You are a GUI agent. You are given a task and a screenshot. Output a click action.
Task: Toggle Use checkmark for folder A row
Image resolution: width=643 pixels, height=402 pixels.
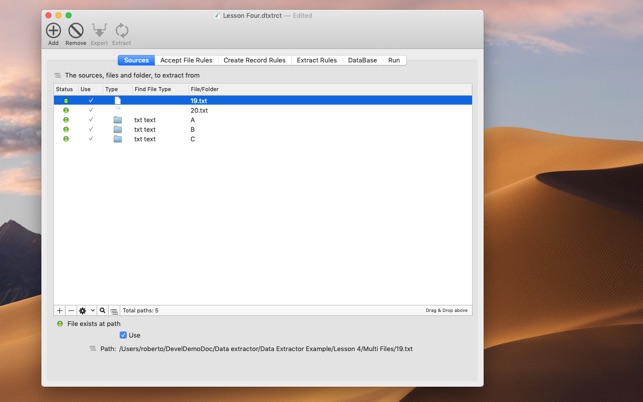pos(91,120)
